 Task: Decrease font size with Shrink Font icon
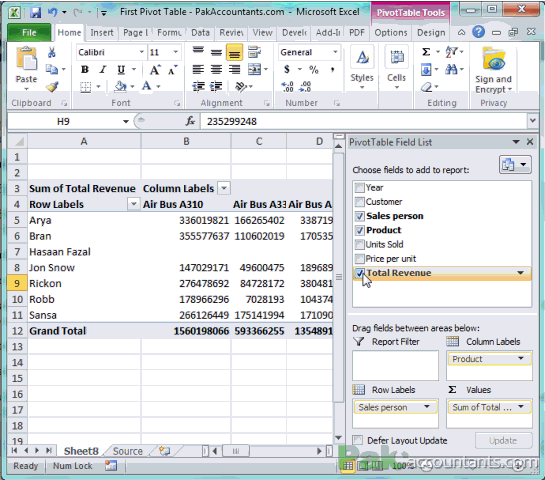coord(172,70)
